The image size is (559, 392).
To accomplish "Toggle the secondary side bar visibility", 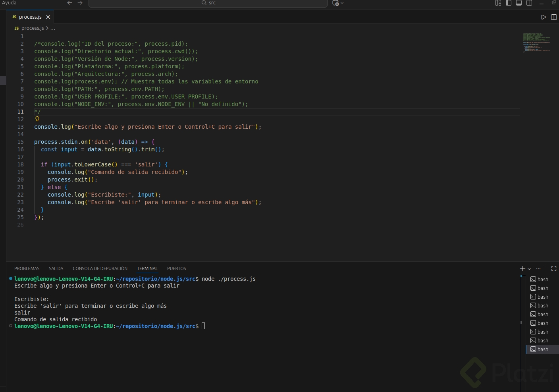I will [x=529, y=3].
